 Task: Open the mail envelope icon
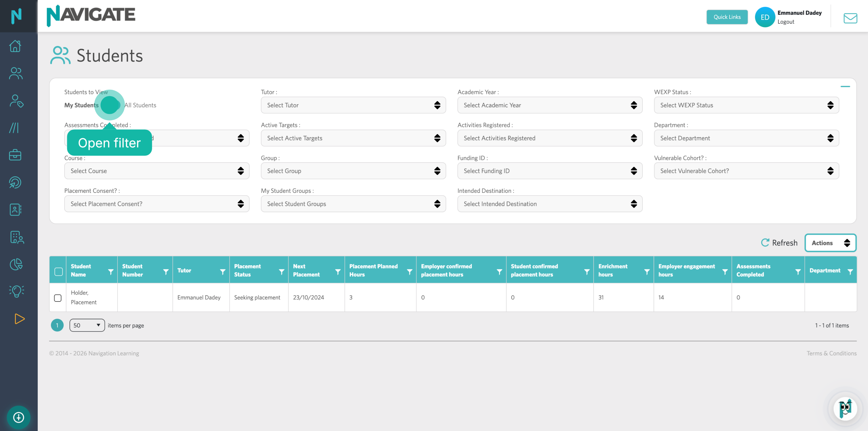point(850,18)
